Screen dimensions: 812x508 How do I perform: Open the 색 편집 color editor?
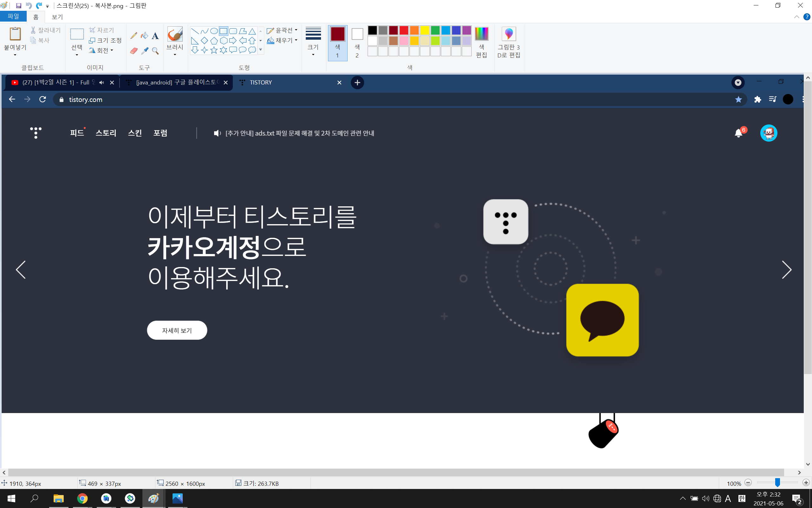(x=481, y=42)
